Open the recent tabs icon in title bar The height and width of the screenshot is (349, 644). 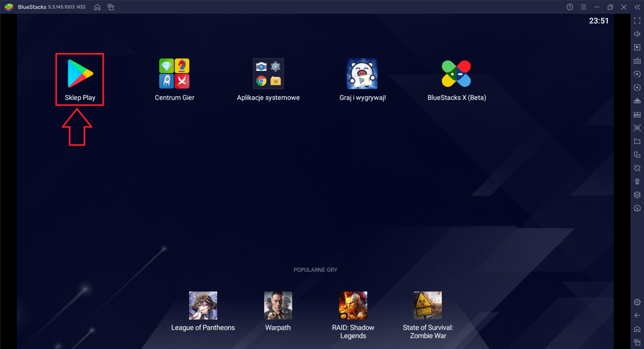coord(111,7)
